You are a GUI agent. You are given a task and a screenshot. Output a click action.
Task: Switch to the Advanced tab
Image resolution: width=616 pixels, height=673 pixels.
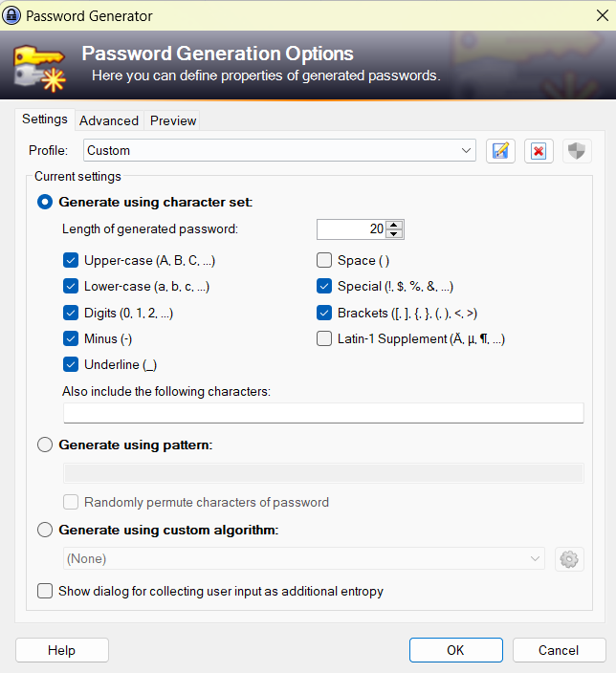point(109,120)
